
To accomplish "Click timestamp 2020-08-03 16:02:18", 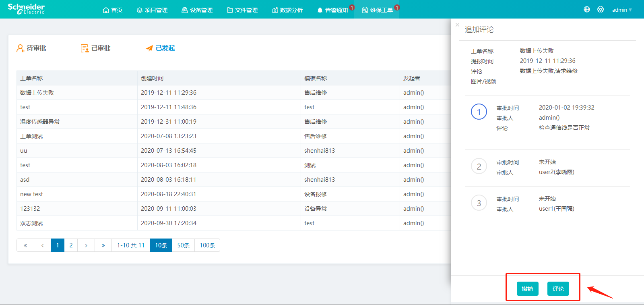I will coord(169,165).
